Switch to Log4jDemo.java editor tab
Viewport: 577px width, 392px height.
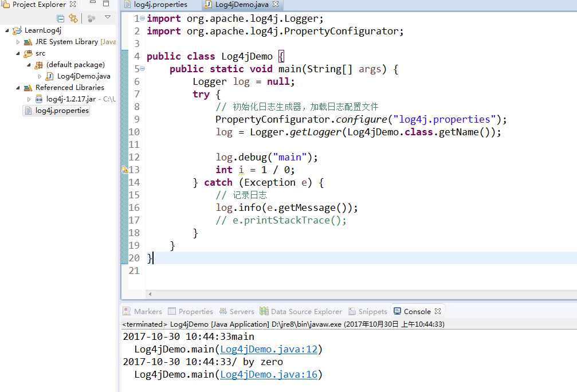pos(242,5)
